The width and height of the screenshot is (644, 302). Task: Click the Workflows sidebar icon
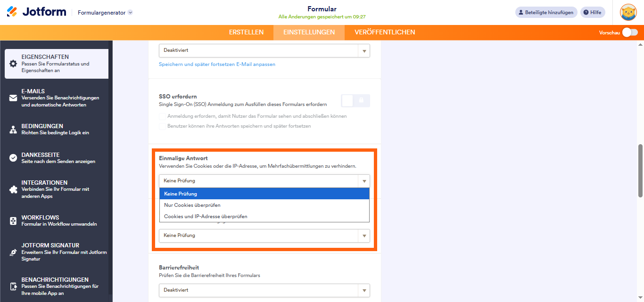[x=13, y=221]
